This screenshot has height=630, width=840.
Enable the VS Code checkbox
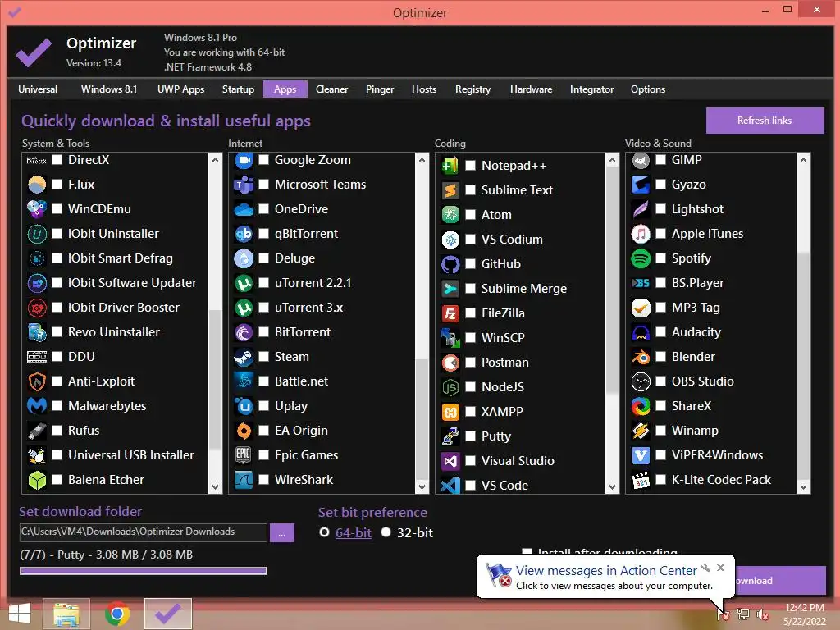coord(470,486)
